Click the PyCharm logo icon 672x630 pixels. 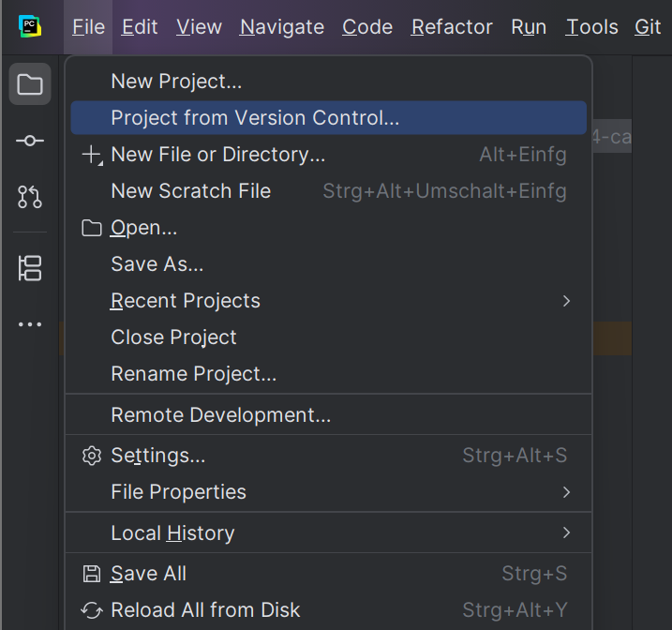point(30,26)
